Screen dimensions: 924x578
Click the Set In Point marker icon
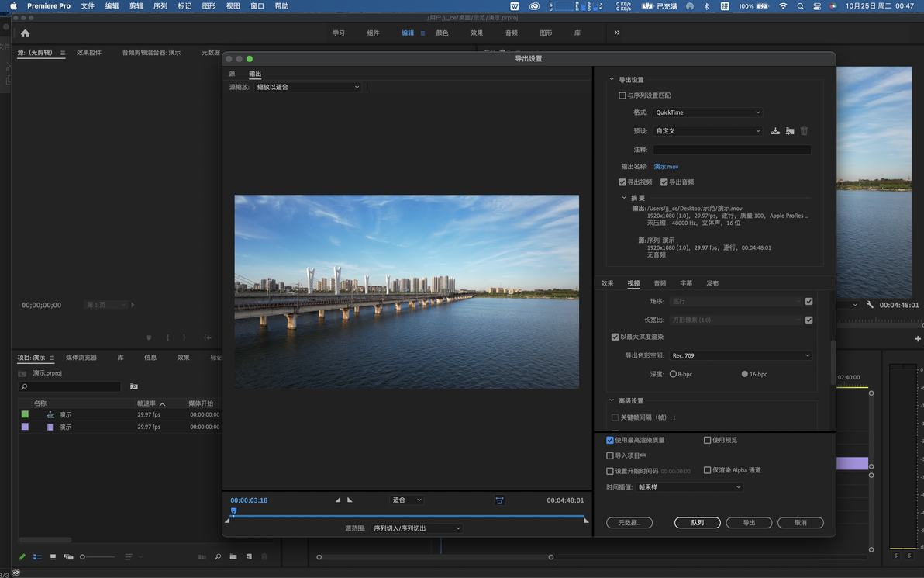point(338,500)
